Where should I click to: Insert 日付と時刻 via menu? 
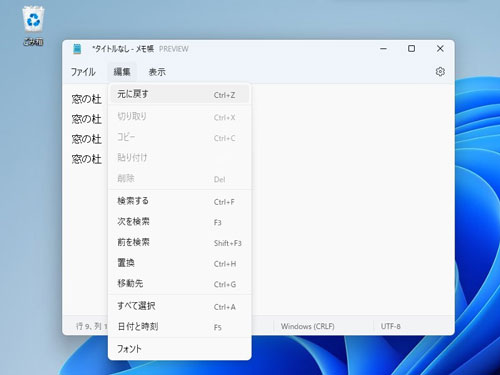click(x=180, y=327)
